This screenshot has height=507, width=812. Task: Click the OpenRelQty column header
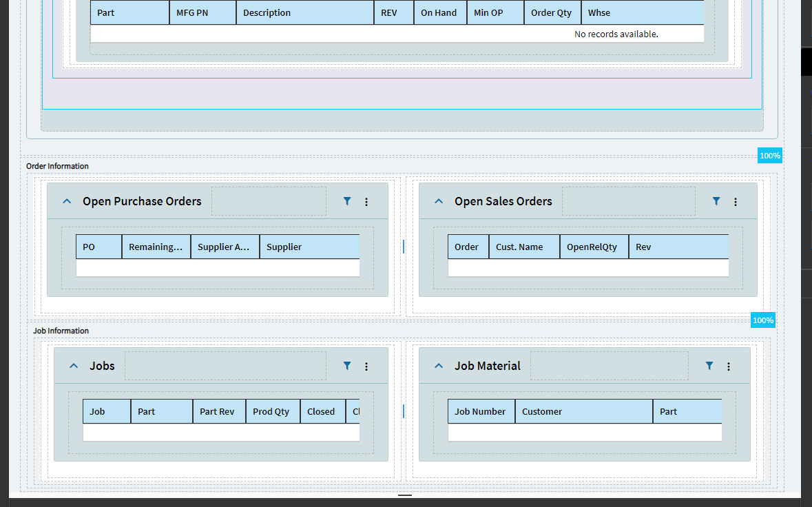pos(594,247)
